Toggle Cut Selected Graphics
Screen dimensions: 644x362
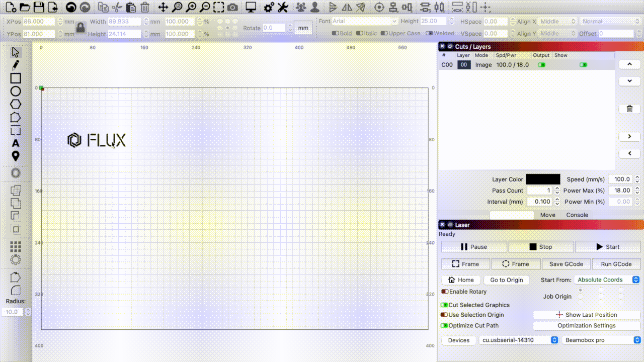coord(445,305)
